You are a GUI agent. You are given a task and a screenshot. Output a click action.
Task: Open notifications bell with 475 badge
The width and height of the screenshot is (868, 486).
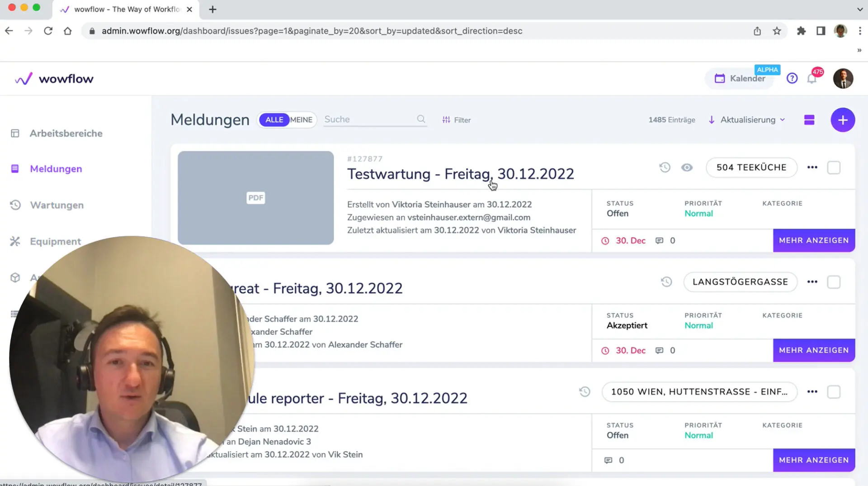(x=812, y=79)
